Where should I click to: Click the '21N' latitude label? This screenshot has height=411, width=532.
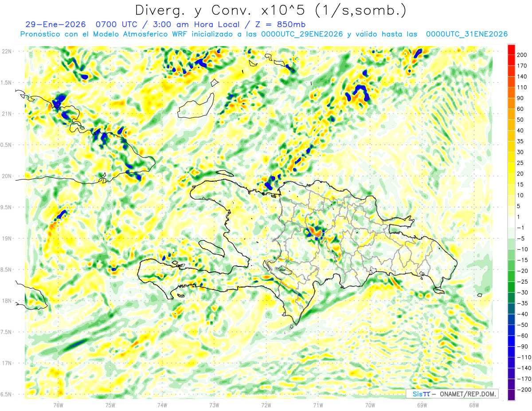tap(6, 114)
